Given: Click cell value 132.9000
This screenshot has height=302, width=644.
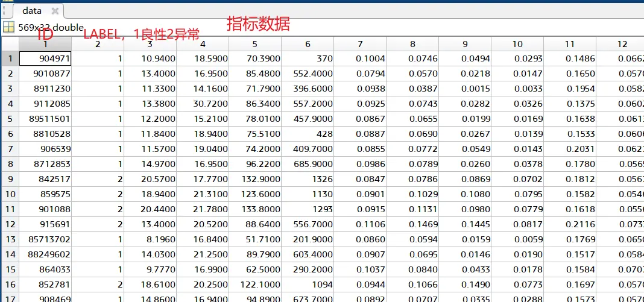Looking at the screenshot, I should coord(255,179).
